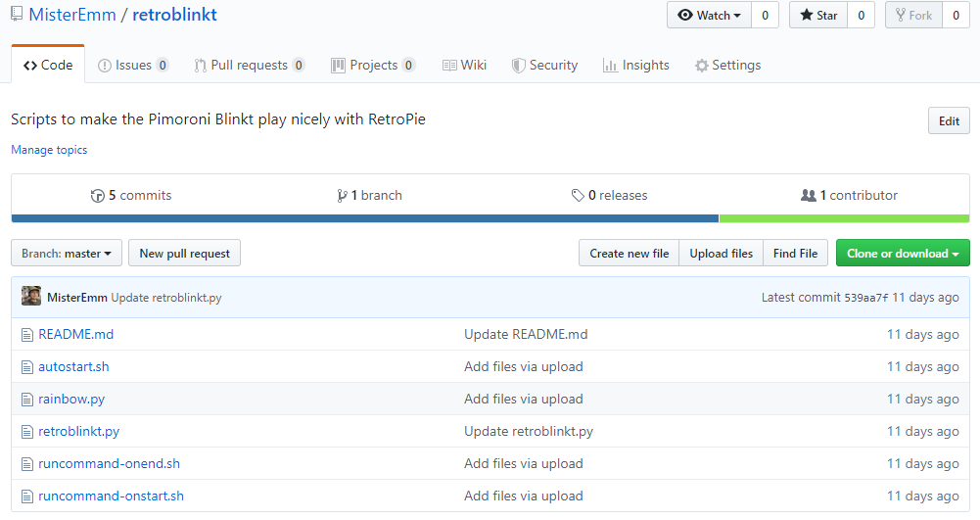The height and width of the screenshot is (520, 980).
Task: Open the Watch dropdown
Action: [x=710, y=15]
